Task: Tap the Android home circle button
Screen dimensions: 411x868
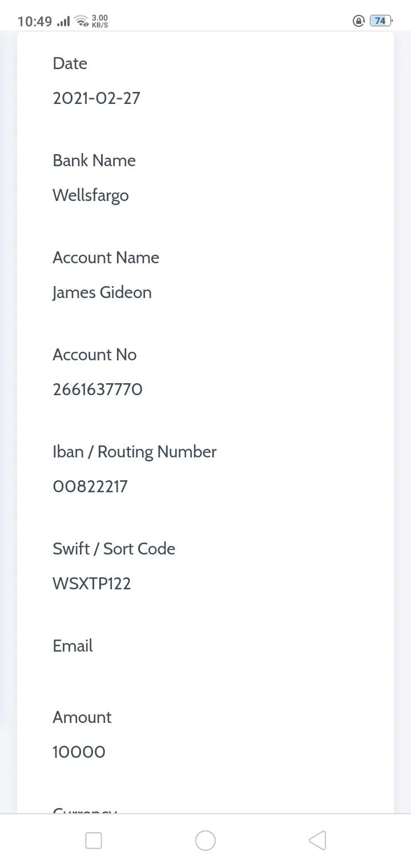Action: click(x=205, y=840)
